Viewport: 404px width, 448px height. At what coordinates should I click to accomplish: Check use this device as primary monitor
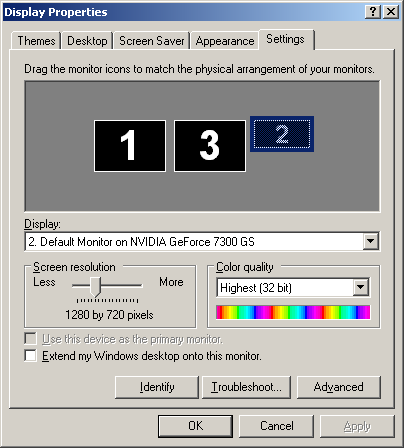pyautogui.click(x=30, y=339)
